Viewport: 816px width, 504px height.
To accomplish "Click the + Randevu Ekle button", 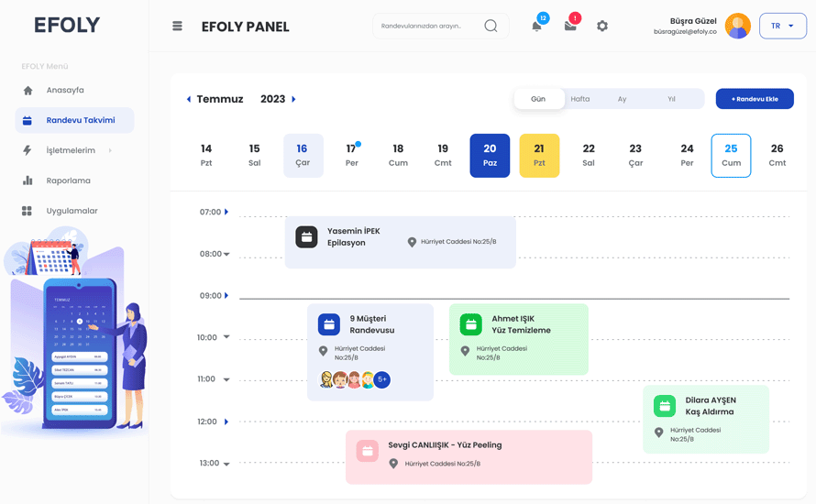I will tap(754, 99).
